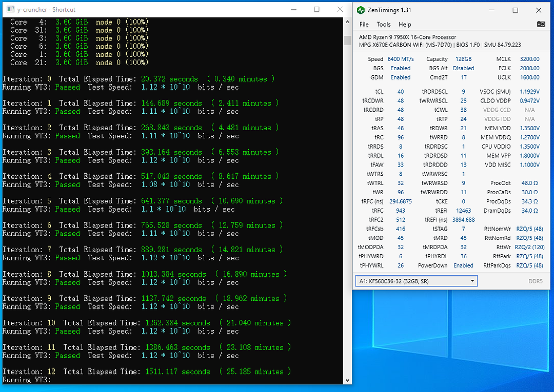Click the console scrollbar up arrow
The width and height of the screenshot is (554, 392).
(x=347, y=22)
